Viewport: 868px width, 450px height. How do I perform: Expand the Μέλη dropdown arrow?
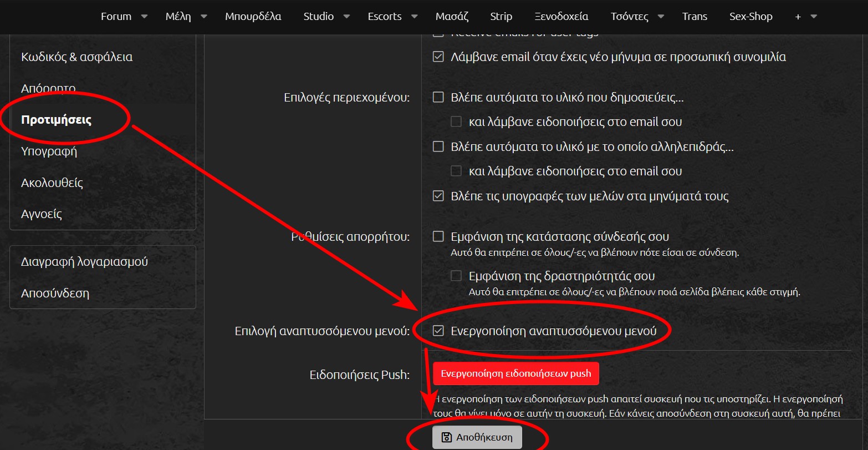click(x=203, y=17)
